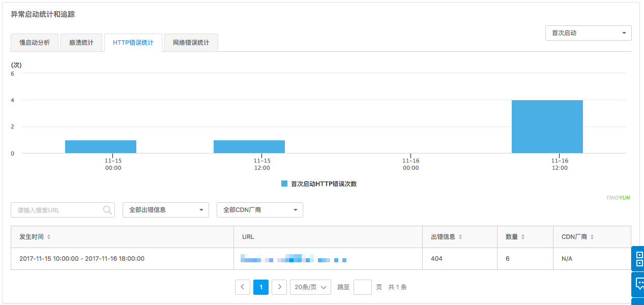Viewport: 644px width, 305px height.
Task: Select page 1 in pagination
Action: click(261, 287)
